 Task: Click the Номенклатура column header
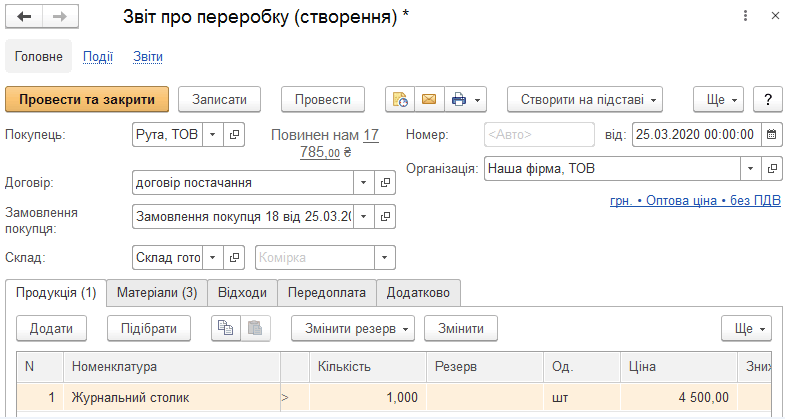tap(172, 367)
